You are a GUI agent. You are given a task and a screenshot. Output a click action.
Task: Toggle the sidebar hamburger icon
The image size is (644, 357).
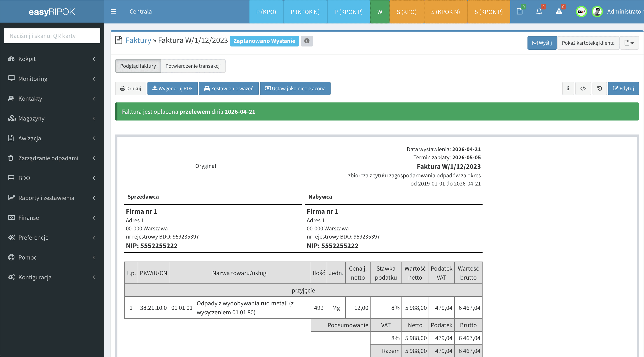click(x=114, y=12)
